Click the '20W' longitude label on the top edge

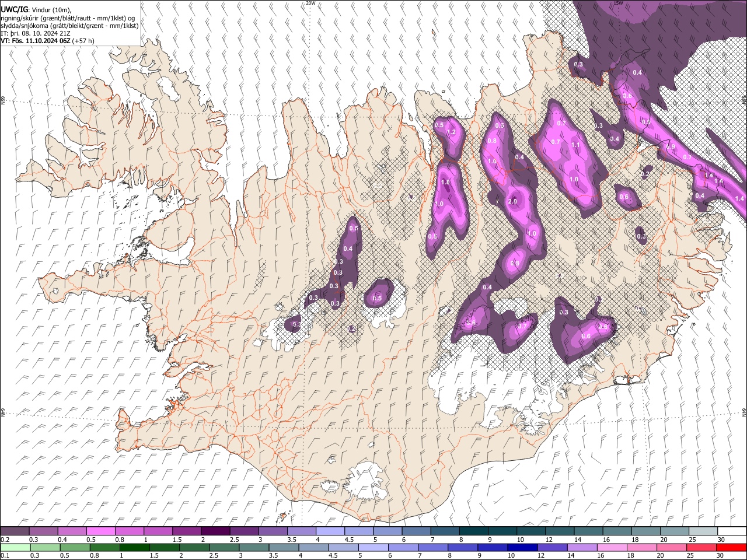point(310,3)
